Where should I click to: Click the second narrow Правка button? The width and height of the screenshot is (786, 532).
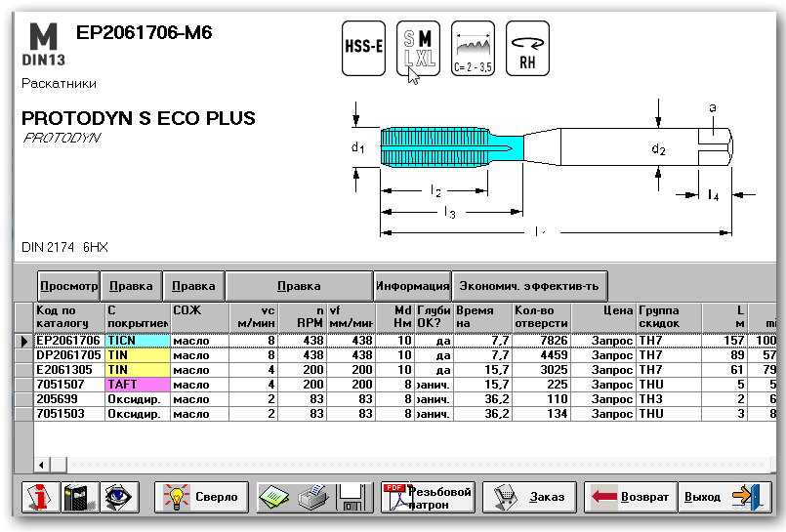(193, 286)
